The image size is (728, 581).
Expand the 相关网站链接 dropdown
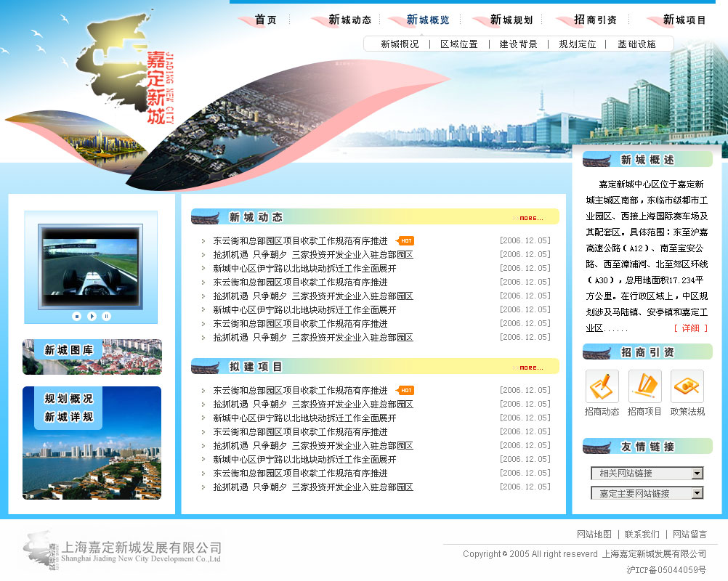tap(697, 474)
